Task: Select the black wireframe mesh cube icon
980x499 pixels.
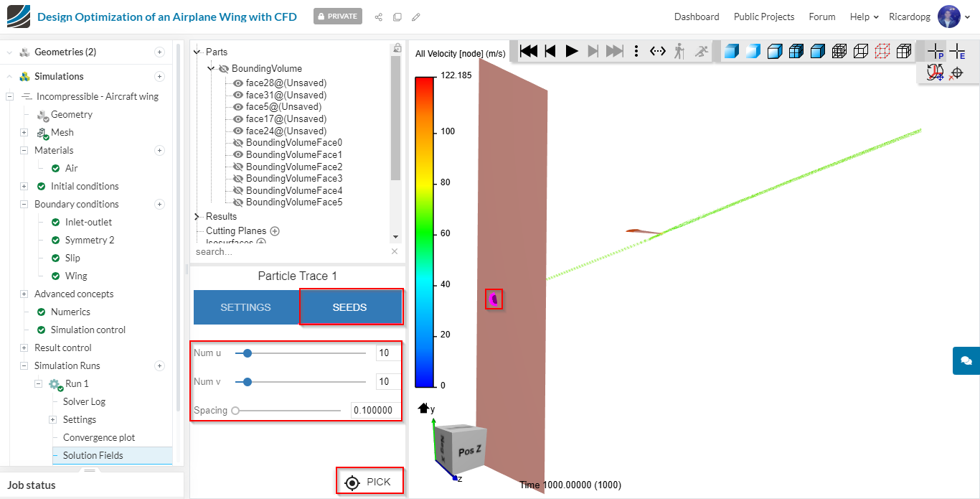Action: click(839, 51)
